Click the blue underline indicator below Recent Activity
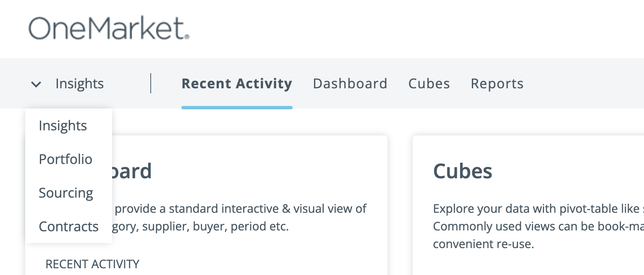The image size is (644, 275). click(x=237, y=108)
